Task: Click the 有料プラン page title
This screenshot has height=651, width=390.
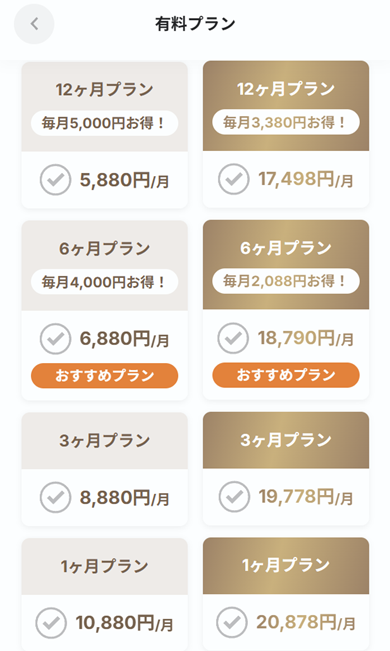Action: click(195, 24)
